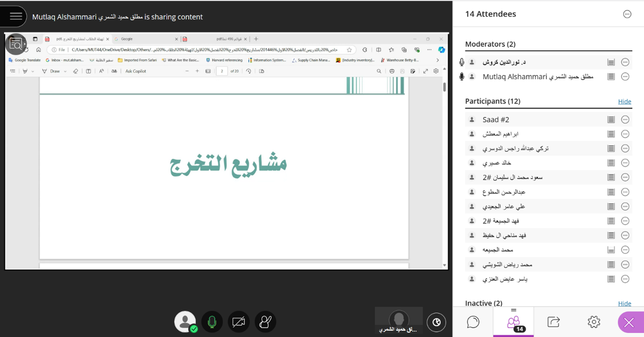Open attendee controls for Saad #2

tap(625, 120)
